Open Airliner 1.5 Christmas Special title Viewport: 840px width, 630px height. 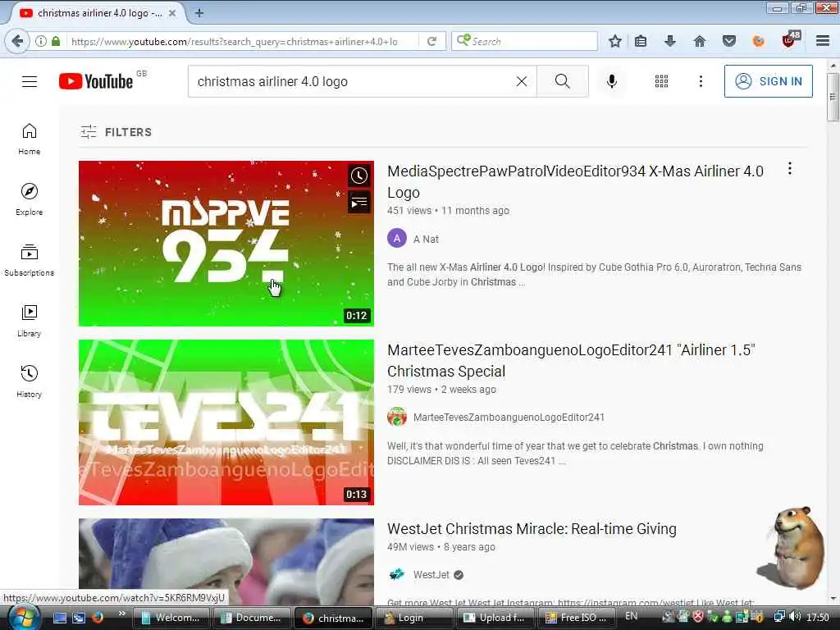pos(571,361)
